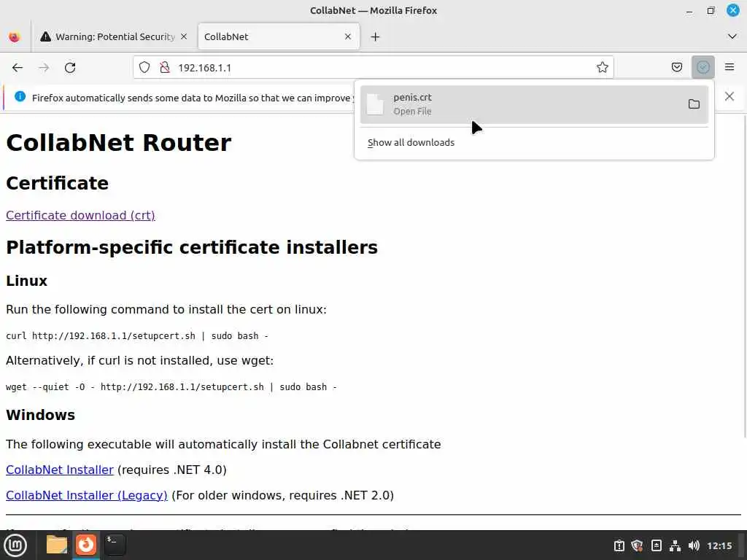Image resolution: width=747 pixels, height=560 pixels.
Task: Expand the list all tabs chevron
Action: (732, 36)
